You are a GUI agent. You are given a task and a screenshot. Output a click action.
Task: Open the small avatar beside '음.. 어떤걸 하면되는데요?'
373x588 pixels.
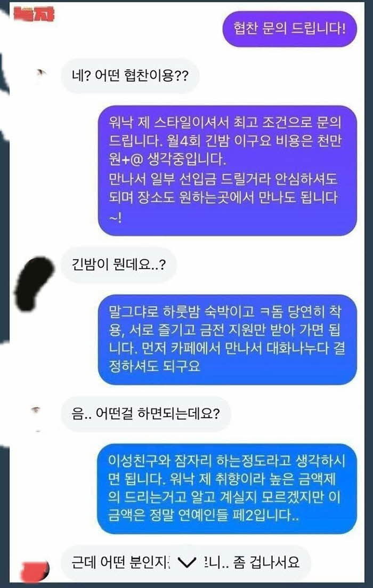(x=37, y=409)
